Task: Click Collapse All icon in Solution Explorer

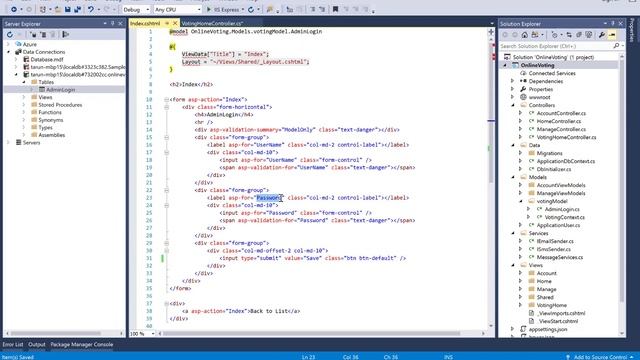Action: 579,35
